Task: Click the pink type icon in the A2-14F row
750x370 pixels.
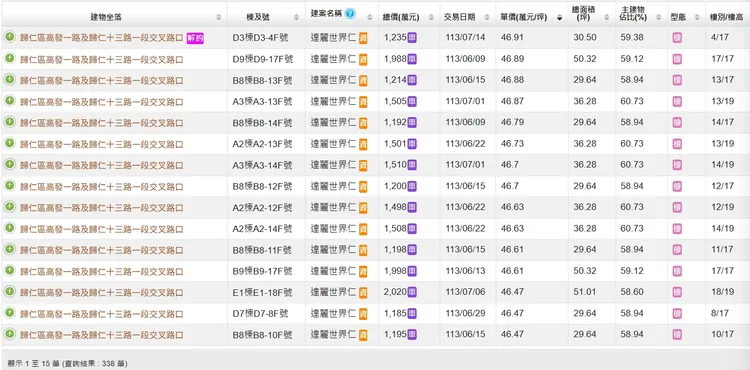Action: point(677,229)
